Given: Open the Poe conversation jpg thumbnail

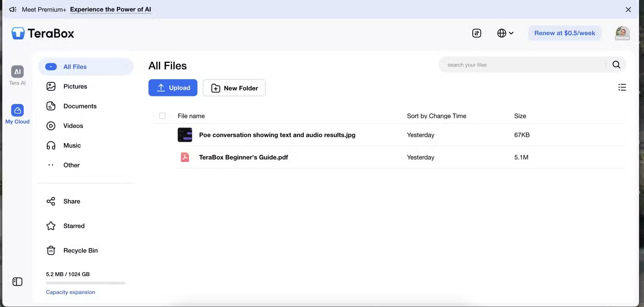Looking at the screenshot, I should (185, 135).
